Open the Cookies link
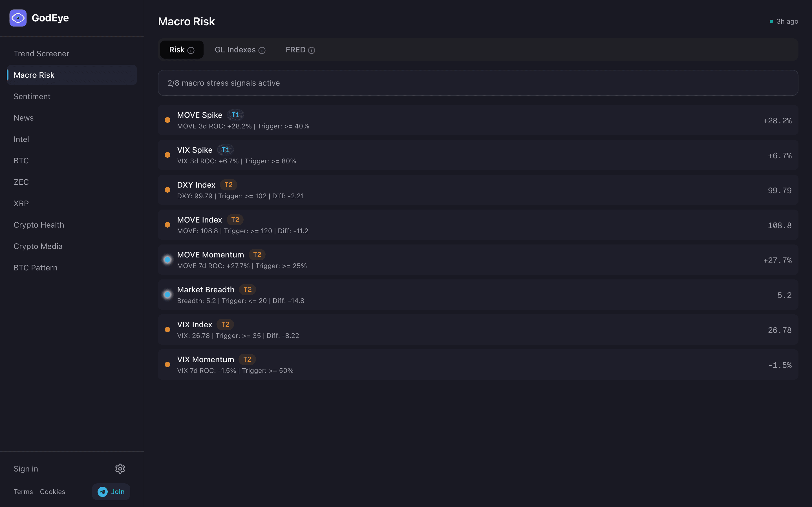The image size is (812, 507). coord(53,492)
